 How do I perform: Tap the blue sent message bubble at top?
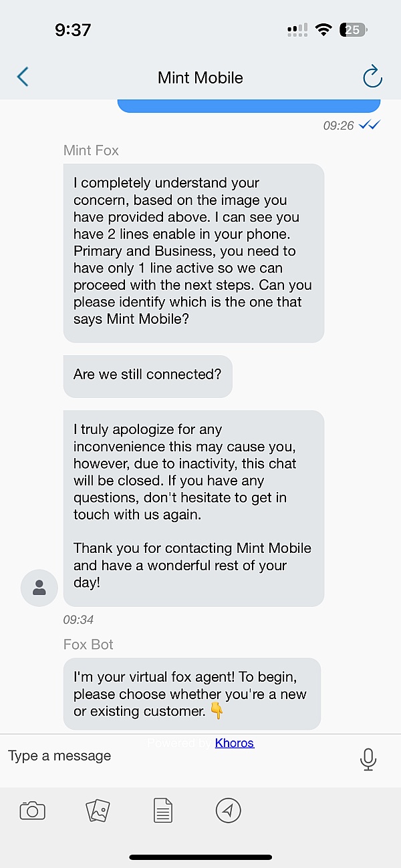[249, 102]
